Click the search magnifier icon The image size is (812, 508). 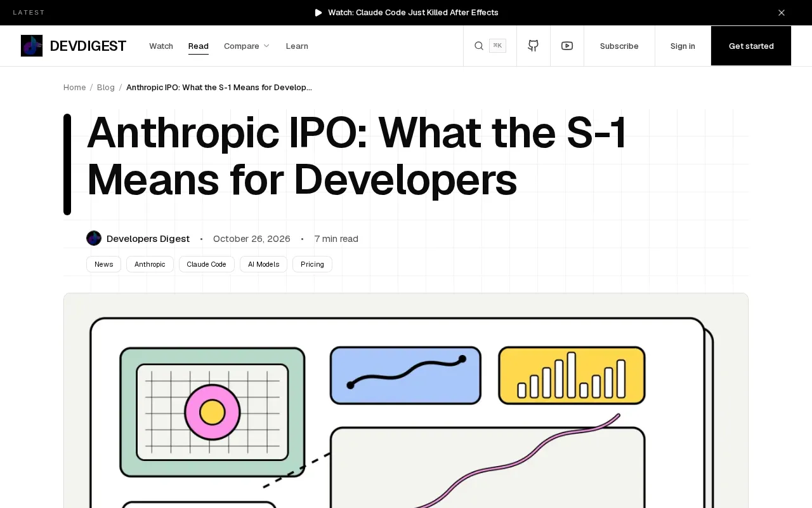tap(479, 46)
